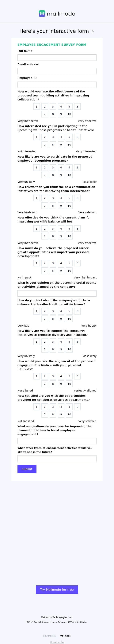Click the Email address field
Viewport: 114px width, 644px height.
tap(57, 71)
